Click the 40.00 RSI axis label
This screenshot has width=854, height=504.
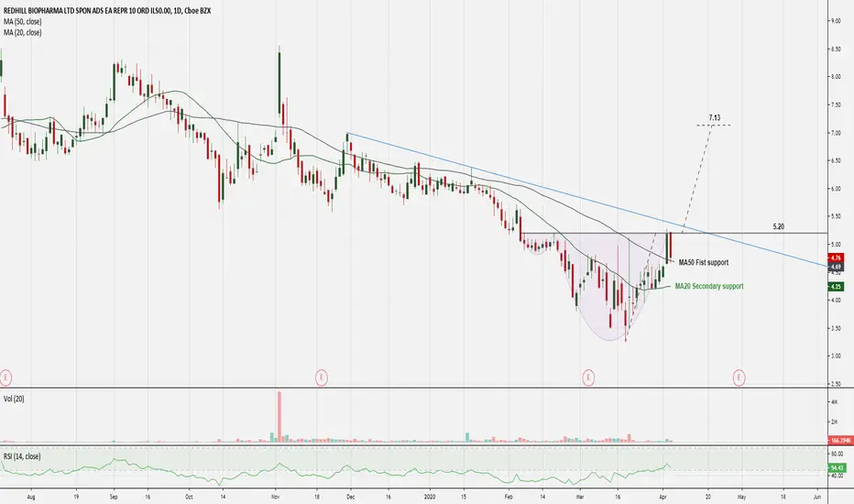[x=836, y=476]
